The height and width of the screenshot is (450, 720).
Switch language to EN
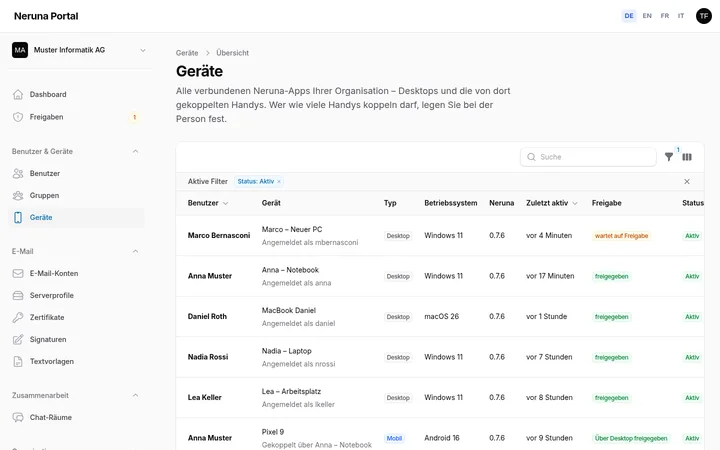coord(647,16)
